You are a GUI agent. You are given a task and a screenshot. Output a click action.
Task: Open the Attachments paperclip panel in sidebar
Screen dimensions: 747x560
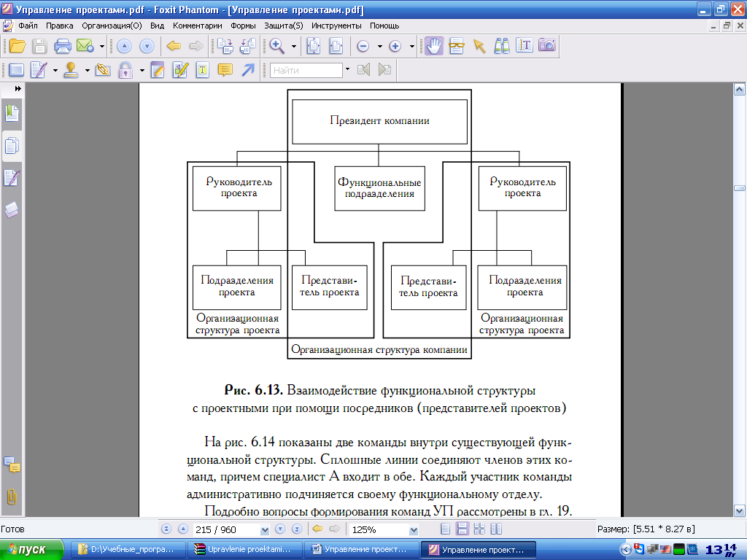12,497
